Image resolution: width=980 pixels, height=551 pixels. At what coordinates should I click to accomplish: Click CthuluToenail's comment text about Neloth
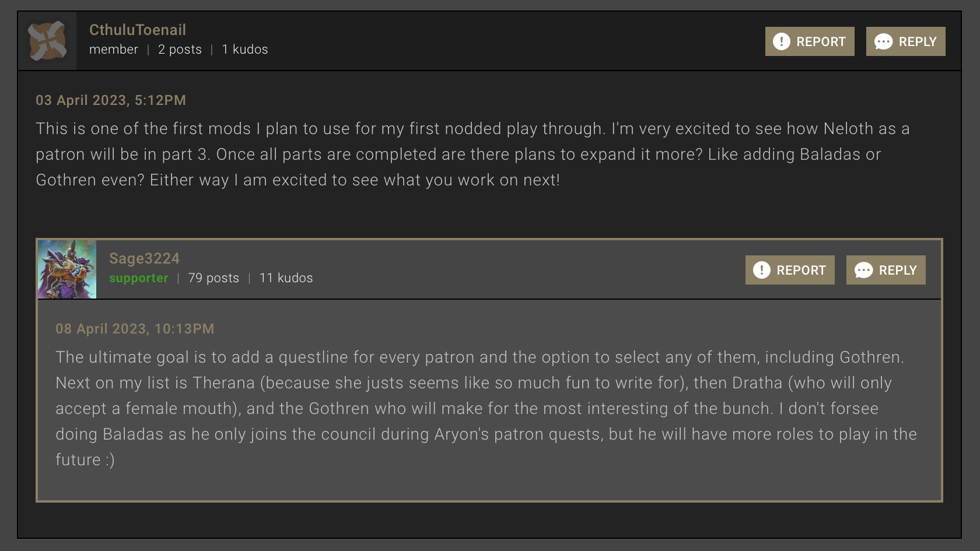[x=473, y=154]
